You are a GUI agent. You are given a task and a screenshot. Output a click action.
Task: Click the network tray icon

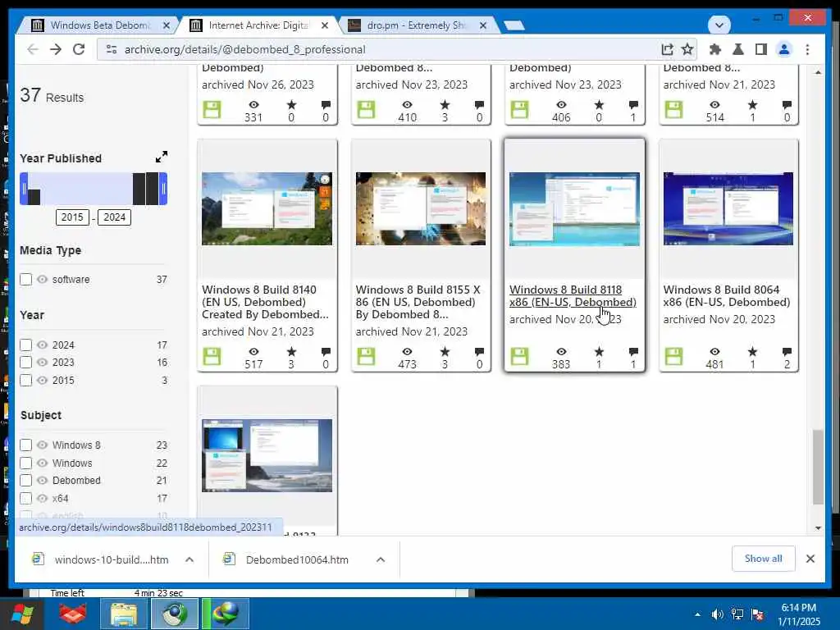pyautogui.click(x=737, y=614)
